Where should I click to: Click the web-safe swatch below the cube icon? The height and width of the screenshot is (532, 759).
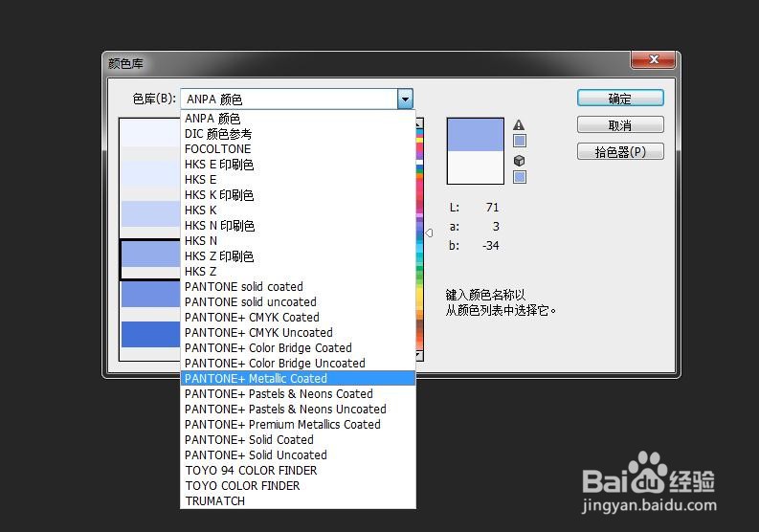(520, 177)
